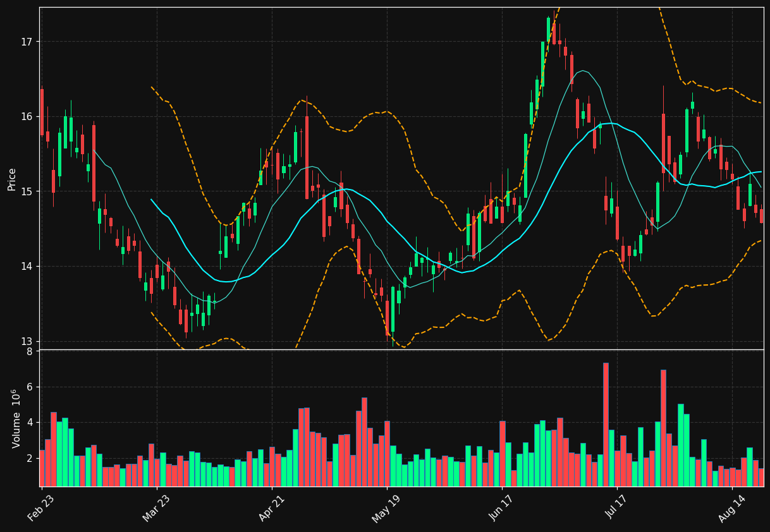
Task: Click the tallest red volume bar
Action: coord(606,425)
